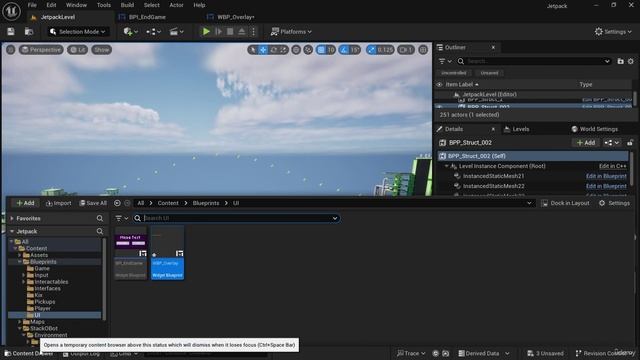
Task: Open the Tools menu
Action: pyautogui.click(x=104, y=5)
